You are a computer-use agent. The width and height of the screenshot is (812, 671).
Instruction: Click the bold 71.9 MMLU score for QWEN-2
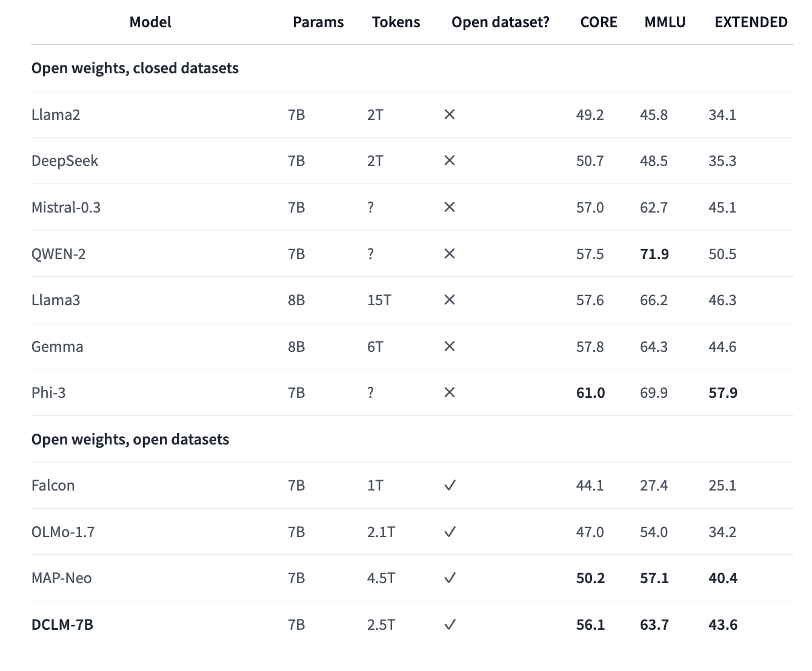click(654, 254)
